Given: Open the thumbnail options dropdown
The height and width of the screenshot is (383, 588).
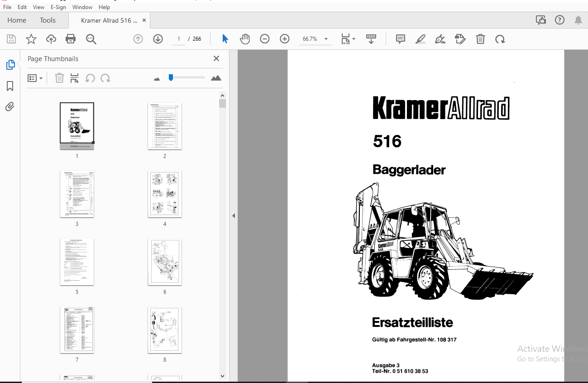Looking at the screenshot, I should 35,78.
